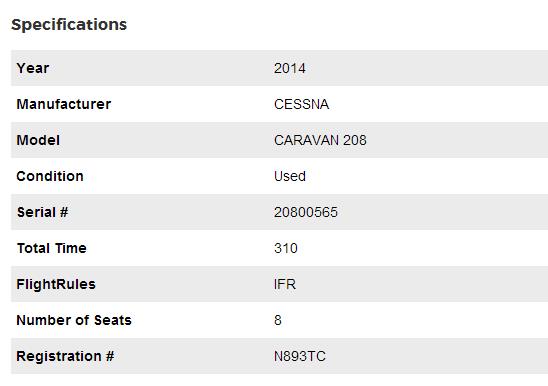Viewport: 548px width, 386px height.
Task: Click registration number N893TC
Action: (300, 356)
